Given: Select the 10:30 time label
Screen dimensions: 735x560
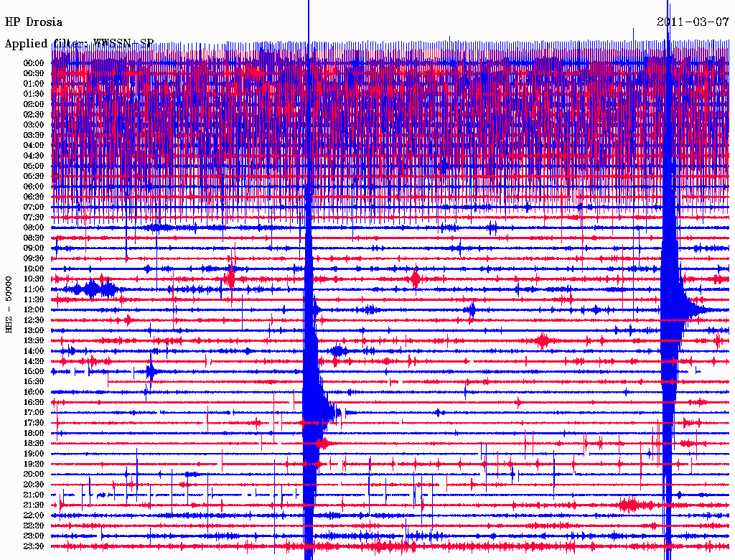Looking at the screenshot, I should point(34,279).
